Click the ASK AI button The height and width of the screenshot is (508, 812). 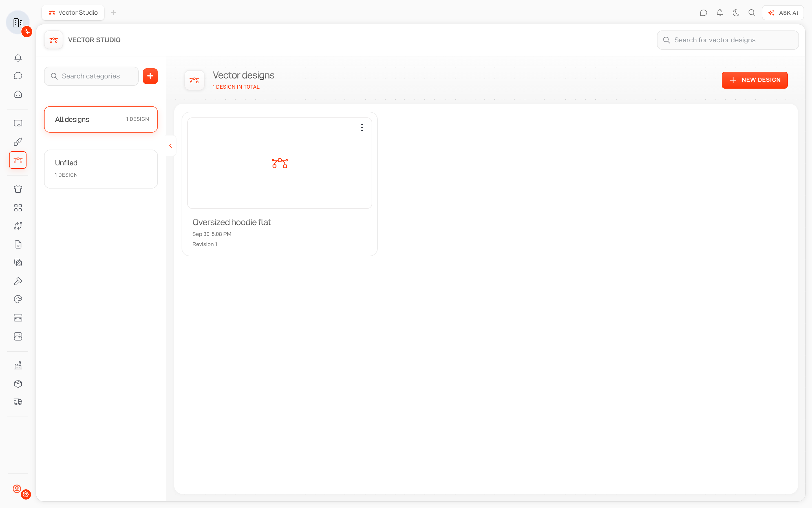coord(783,13)
